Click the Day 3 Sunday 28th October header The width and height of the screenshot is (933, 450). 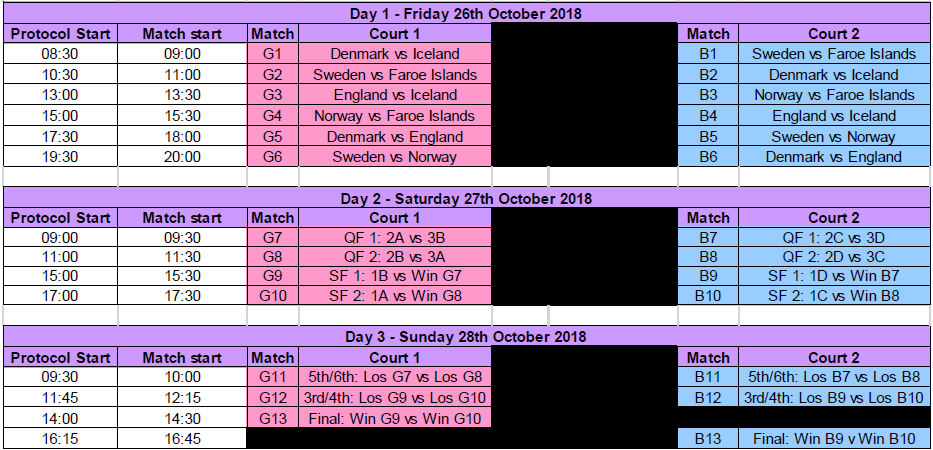tap(466, 336)
